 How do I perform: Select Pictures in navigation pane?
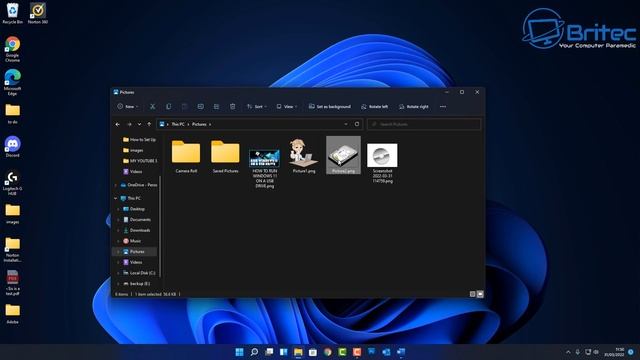tap(134, 251)
